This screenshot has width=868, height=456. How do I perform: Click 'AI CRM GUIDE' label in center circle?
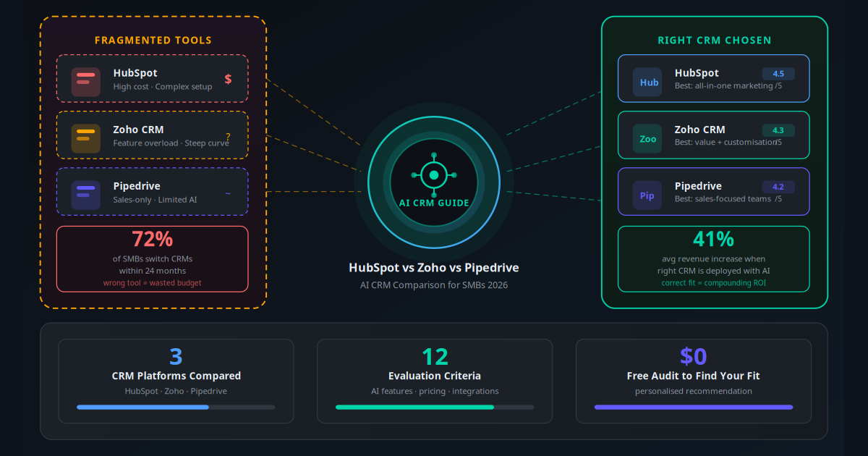434,203
